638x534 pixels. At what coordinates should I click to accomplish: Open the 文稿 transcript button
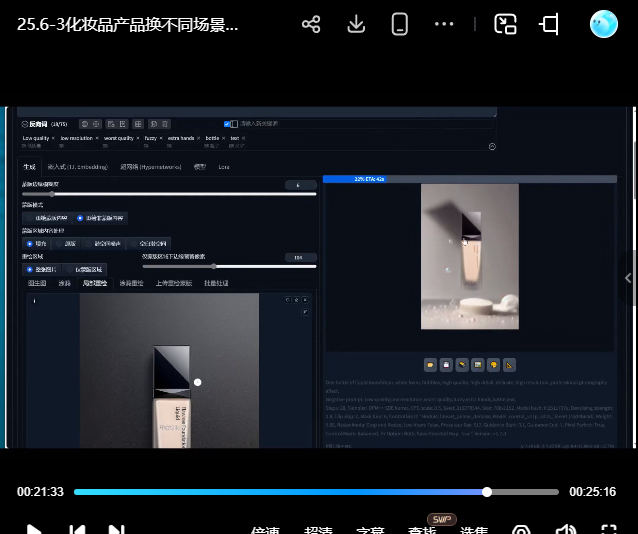(x=370, y=531)
